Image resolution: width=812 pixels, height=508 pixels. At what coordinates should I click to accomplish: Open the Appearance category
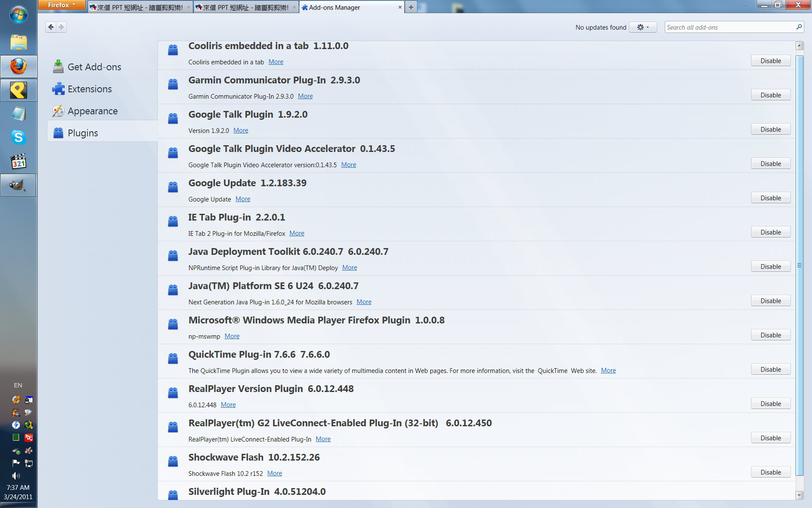click(x=92, y=111)
